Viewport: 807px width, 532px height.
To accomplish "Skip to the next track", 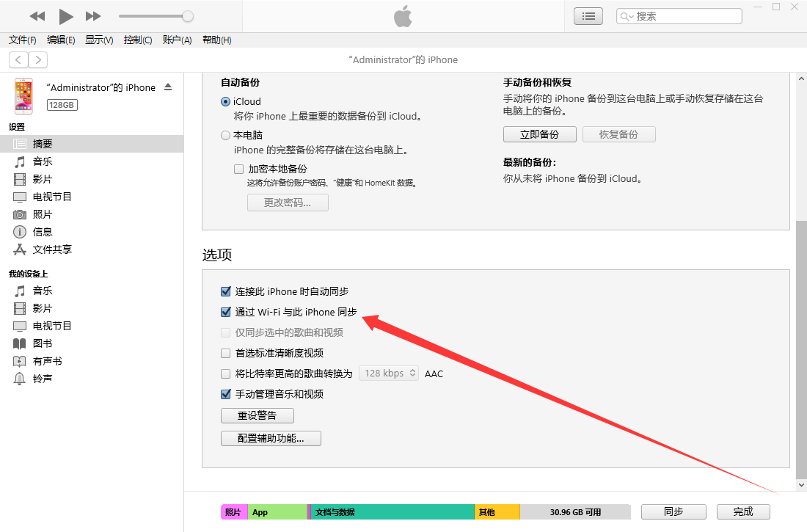I will tap(93, 16).
